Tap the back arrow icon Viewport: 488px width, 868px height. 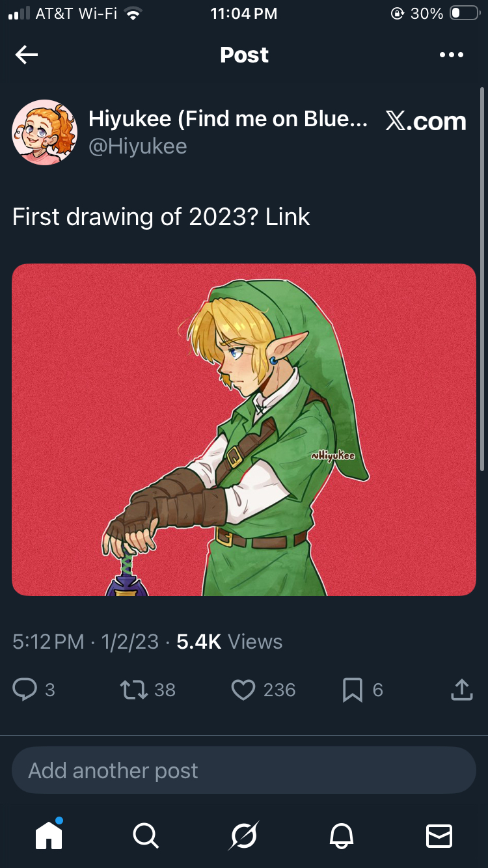[x=27, y=55]
